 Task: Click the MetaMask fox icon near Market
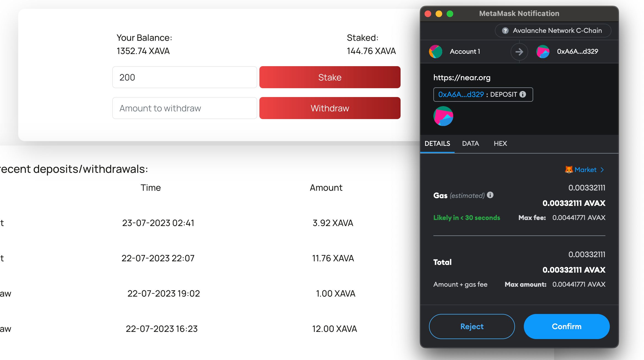[x=569, y=170]
